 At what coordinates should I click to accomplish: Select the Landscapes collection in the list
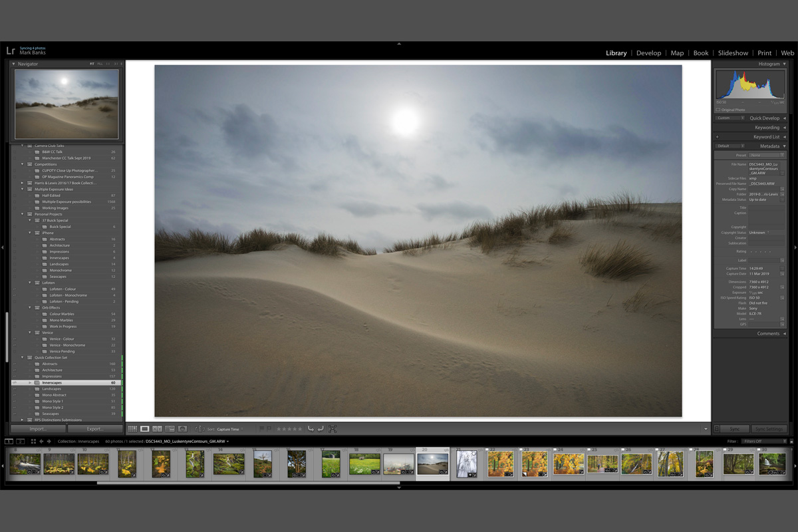click(x=52, y=389)
